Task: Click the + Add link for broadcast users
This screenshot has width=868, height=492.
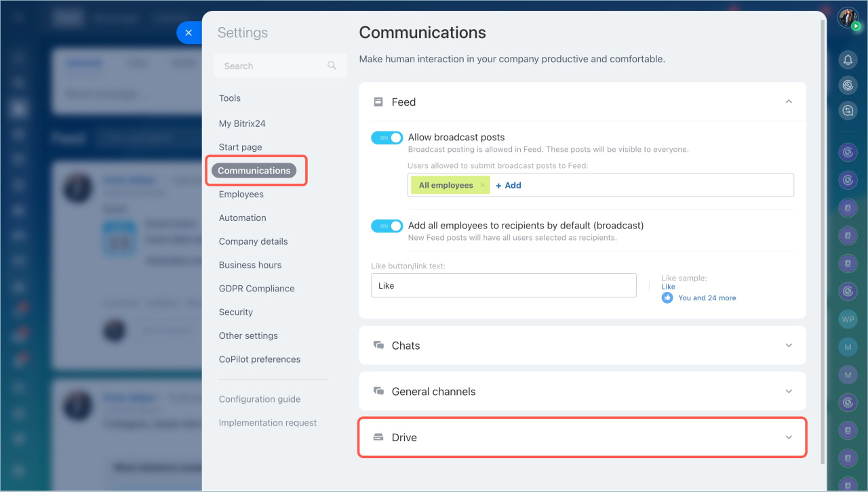Action: pyautogui.click(x=508, y=185)
